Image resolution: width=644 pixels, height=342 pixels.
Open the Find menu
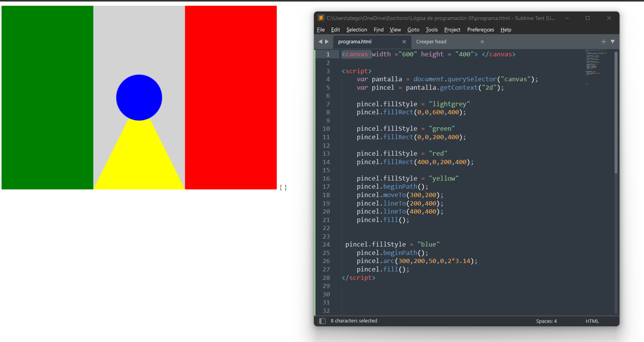point(379,30)
